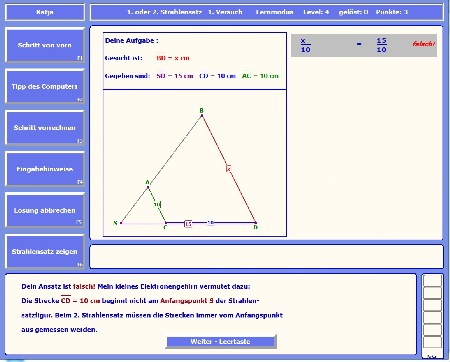This screenshot has width=450, height=362.
Task: Abort via "Lösung abbrechen" button
Action: (x=45, y=210)
